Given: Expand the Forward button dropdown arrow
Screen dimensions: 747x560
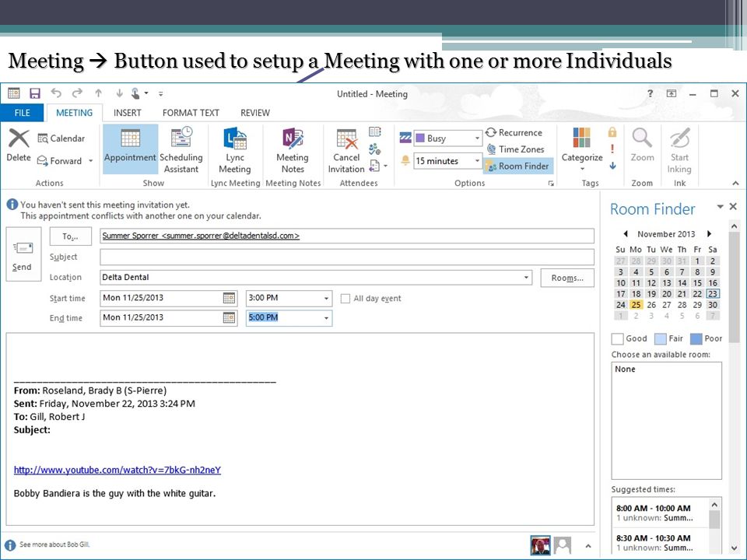Looking at the screenshot, I should point(90,161).
